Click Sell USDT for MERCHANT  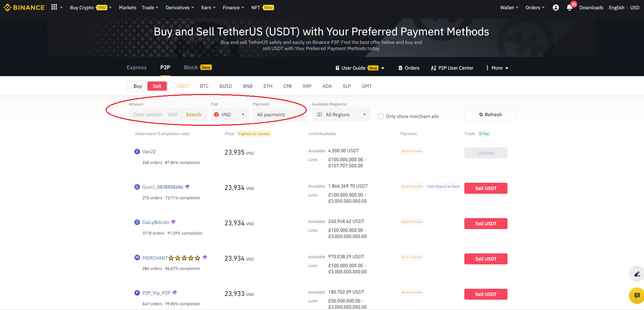tap(486, 259)
